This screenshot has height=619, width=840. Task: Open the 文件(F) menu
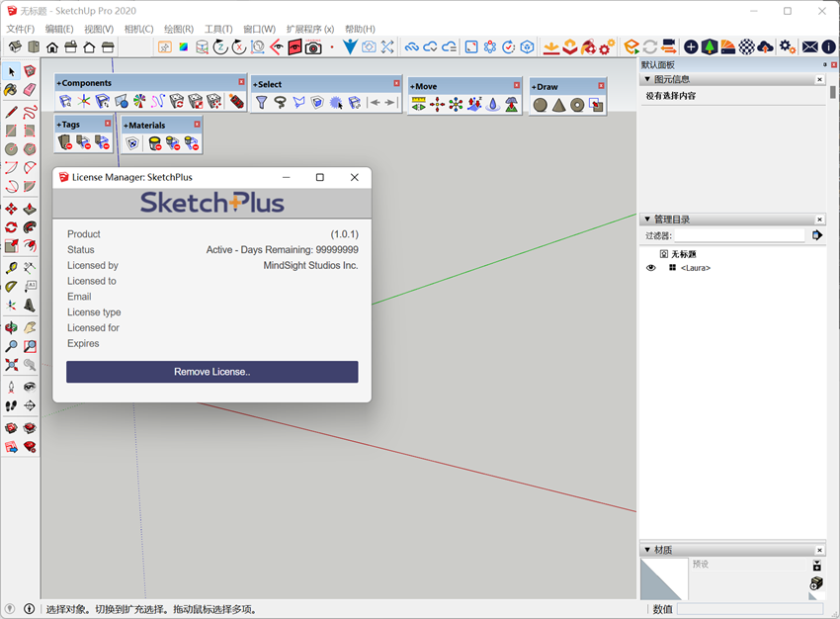pyautogui.click(x=21, y=29)
